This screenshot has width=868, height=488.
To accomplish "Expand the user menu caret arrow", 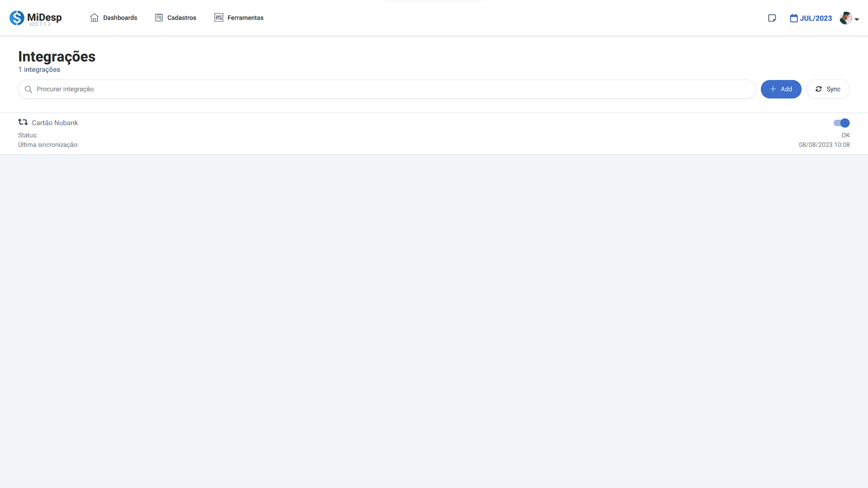I will coord(857,19).
